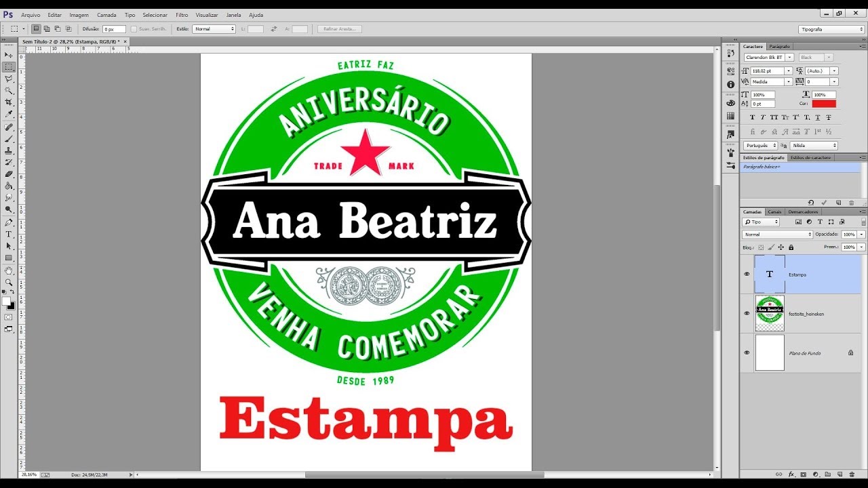This screenshot has height=488, width=868.
Task: Switch to the Demarcadores tab
Action: coord(803,211)
